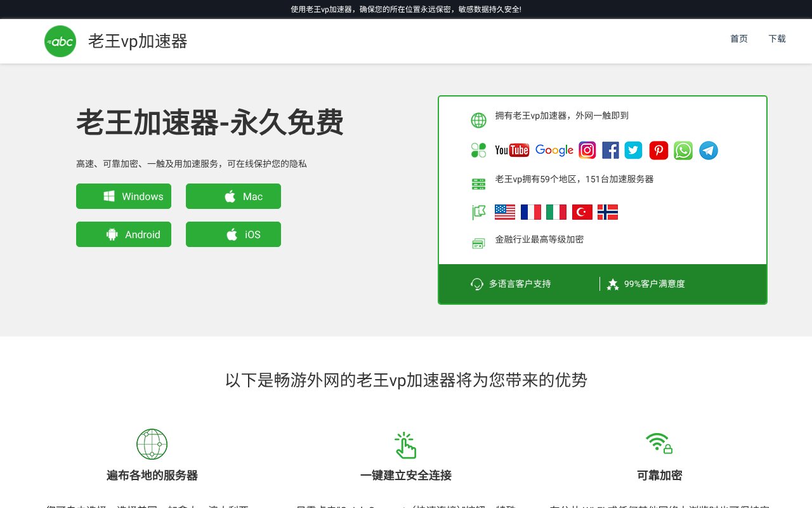Open the 首页 menu item
This screenshot has width=812, height=508.
[x=738, y=39]
